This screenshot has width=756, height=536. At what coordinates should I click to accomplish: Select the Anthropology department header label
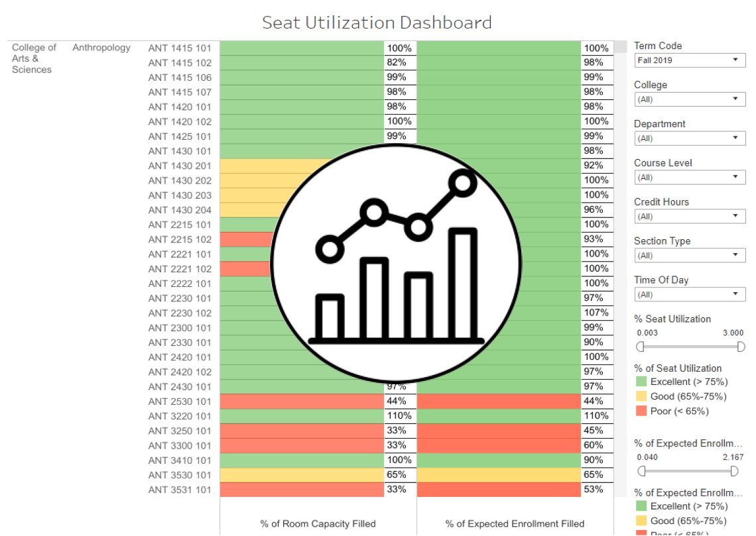tap(101, 47)
